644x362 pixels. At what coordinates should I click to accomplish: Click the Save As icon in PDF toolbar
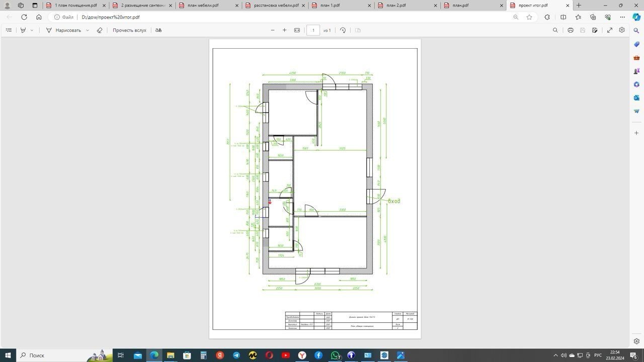(x=595, y=30)
